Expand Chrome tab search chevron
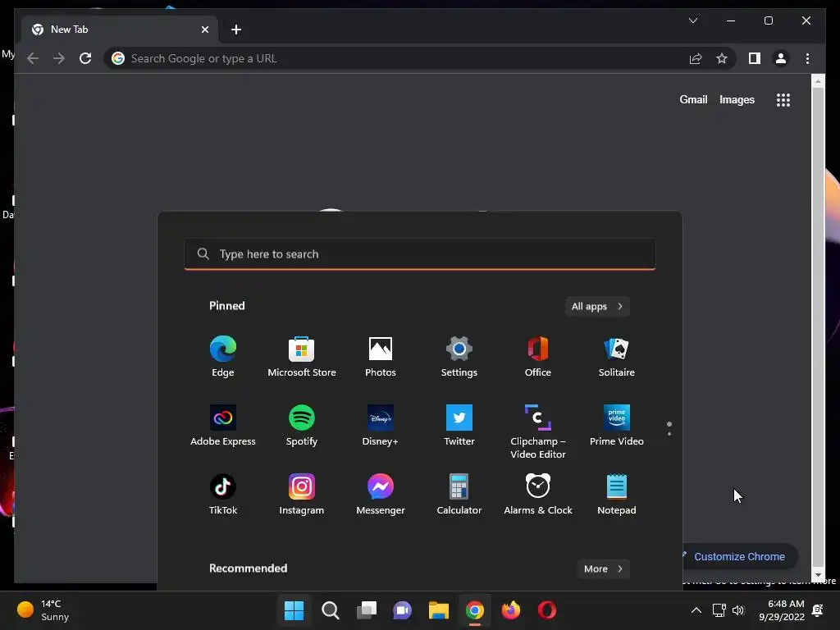The image size is (840, 630). click(x=692, y=21)
